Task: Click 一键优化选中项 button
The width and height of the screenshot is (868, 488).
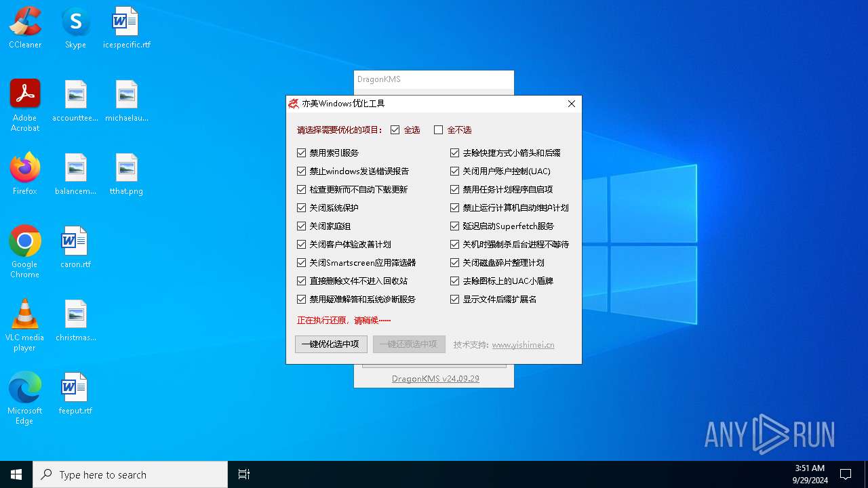Action: [332, 344]
